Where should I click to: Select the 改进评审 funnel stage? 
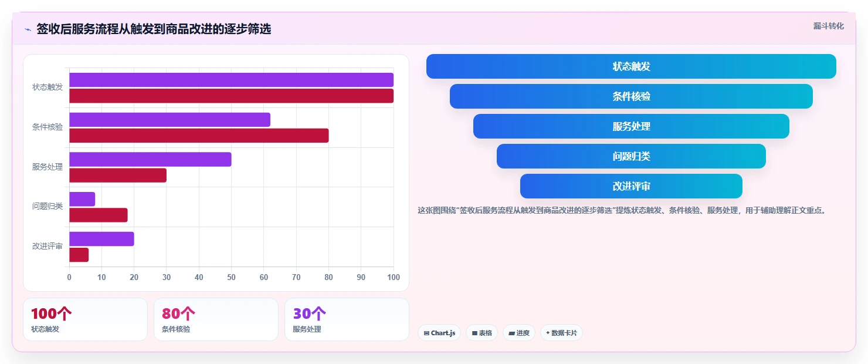[631, 186]
